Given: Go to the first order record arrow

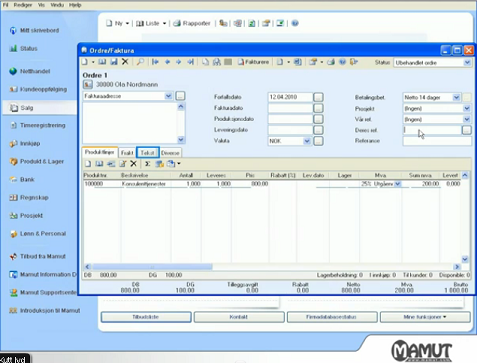Looking at the screenshot, I should 155,62.
